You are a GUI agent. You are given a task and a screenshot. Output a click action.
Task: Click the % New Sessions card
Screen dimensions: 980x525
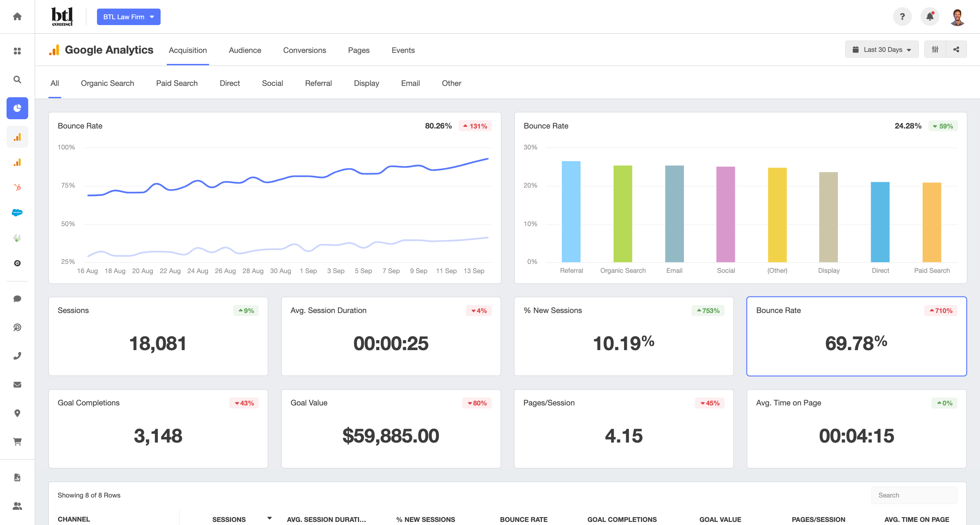click(x=624, y=336)
